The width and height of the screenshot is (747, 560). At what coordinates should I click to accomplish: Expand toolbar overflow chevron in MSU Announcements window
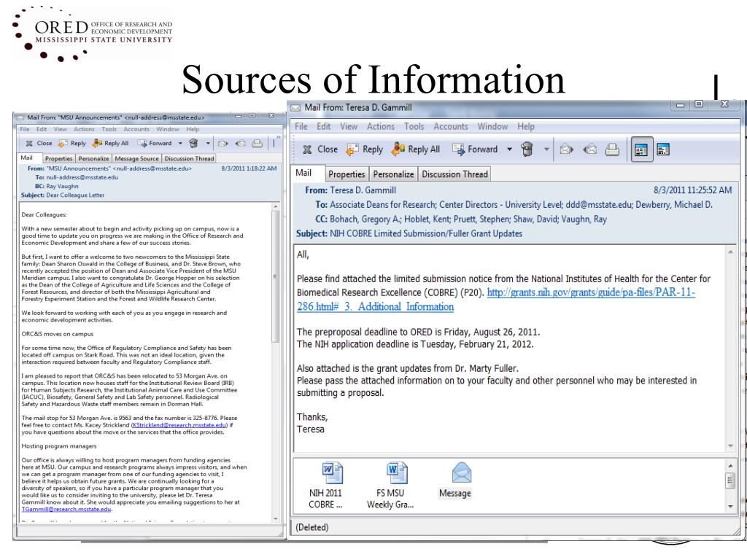pyautogui.click(x=278, y=138)
